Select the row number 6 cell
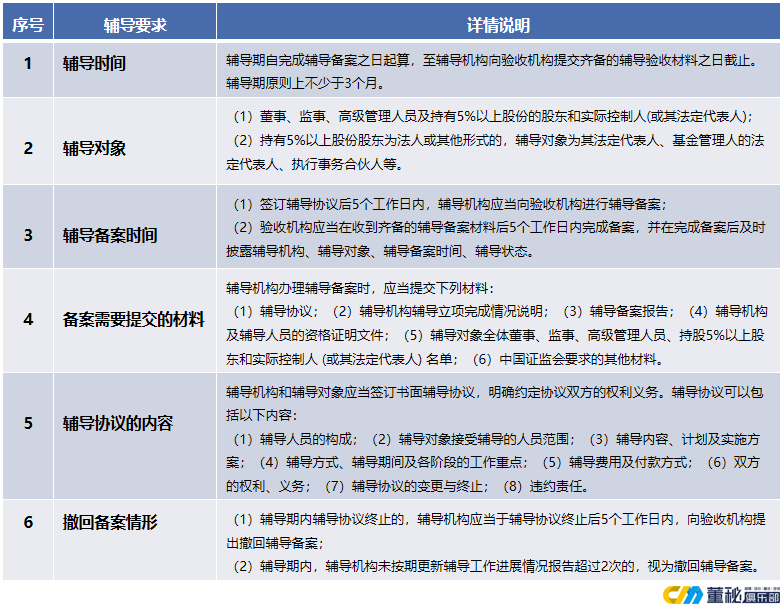This screenshot has height=606, width=782. [x=28, y=541]
